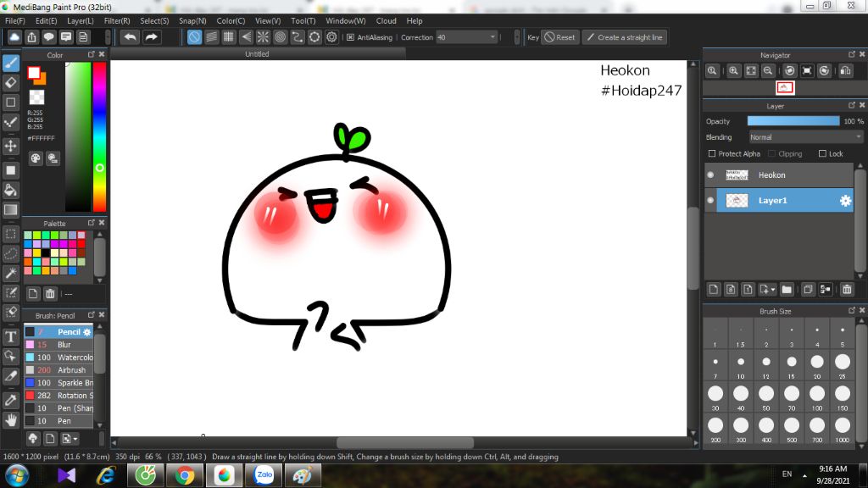The image size is (868, 488).
Task: Open Chrome from the taskbar
Action: pyautogui.click(x=185, y=476)
